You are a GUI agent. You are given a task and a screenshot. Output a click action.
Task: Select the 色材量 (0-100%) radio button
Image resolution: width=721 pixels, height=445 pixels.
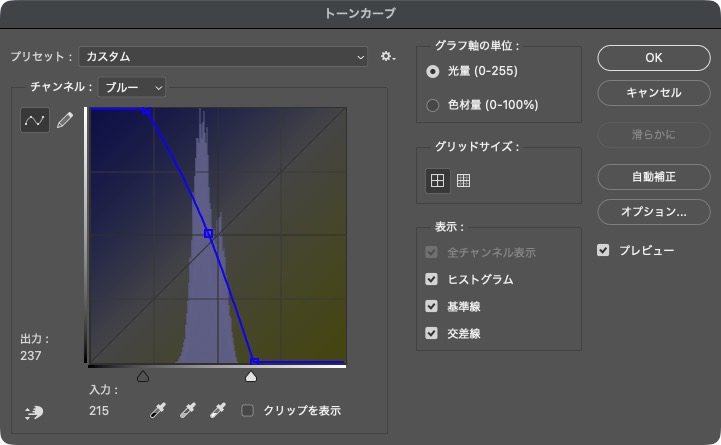(433, 105)
